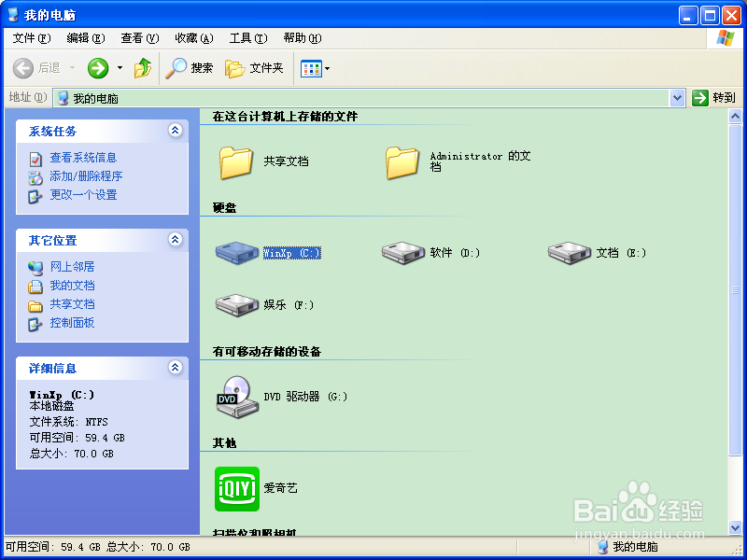This screenshot has height=560, width=747.
Task: Click the Go (转到) button
Action: point(713,98)
